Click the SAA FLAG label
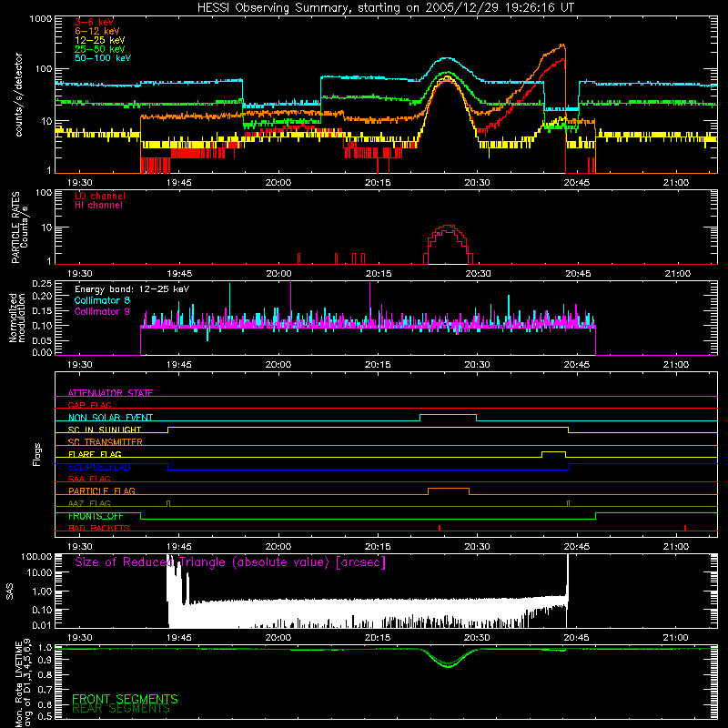 click(x=89, y=479)
